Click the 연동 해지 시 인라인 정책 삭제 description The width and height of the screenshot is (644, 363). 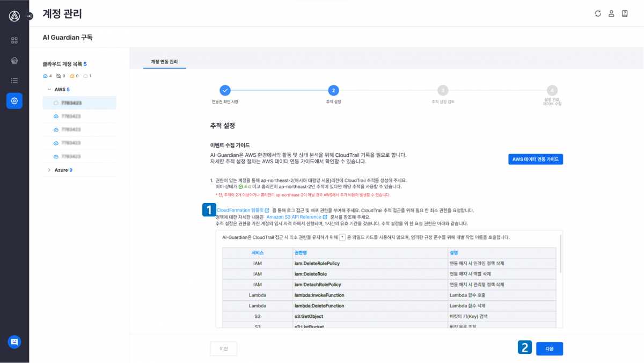(477, 263)
